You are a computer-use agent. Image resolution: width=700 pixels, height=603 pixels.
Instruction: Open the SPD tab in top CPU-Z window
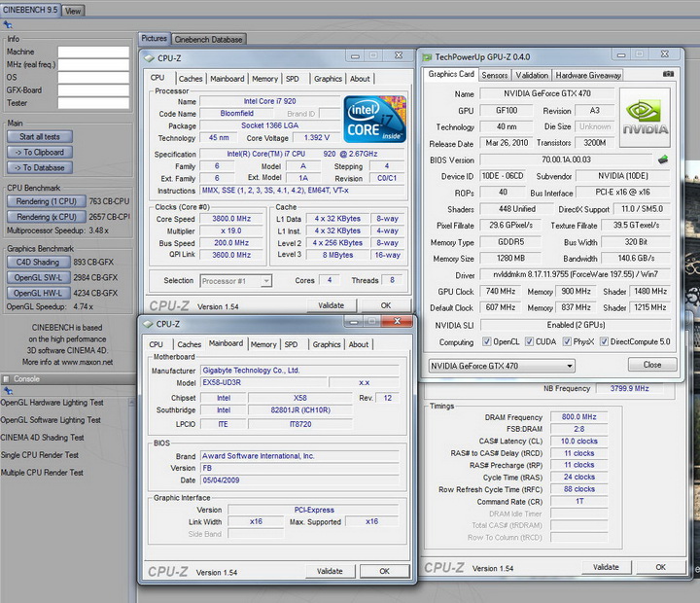293,79
